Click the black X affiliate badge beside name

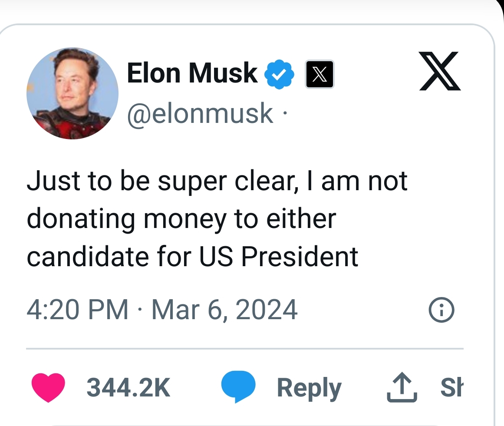[x=320, y=74]
